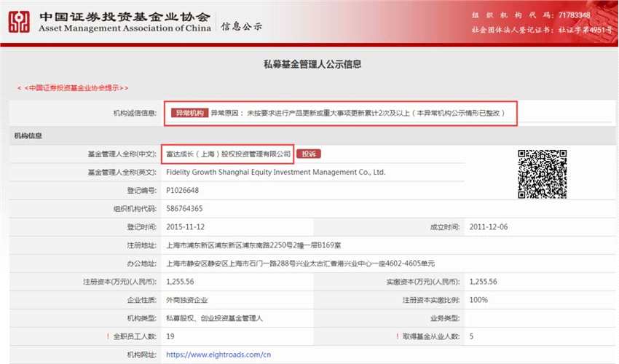Select organization code 586764365

click(184, 208)
